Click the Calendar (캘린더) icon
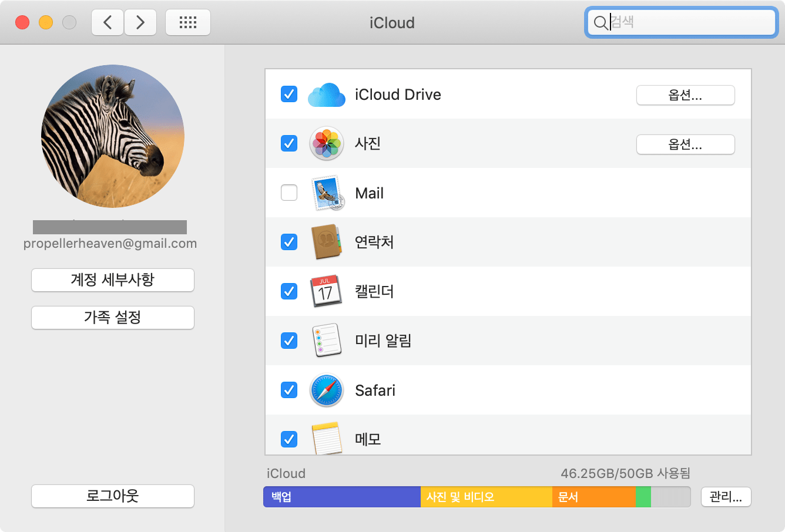 (x=326, y=291)
